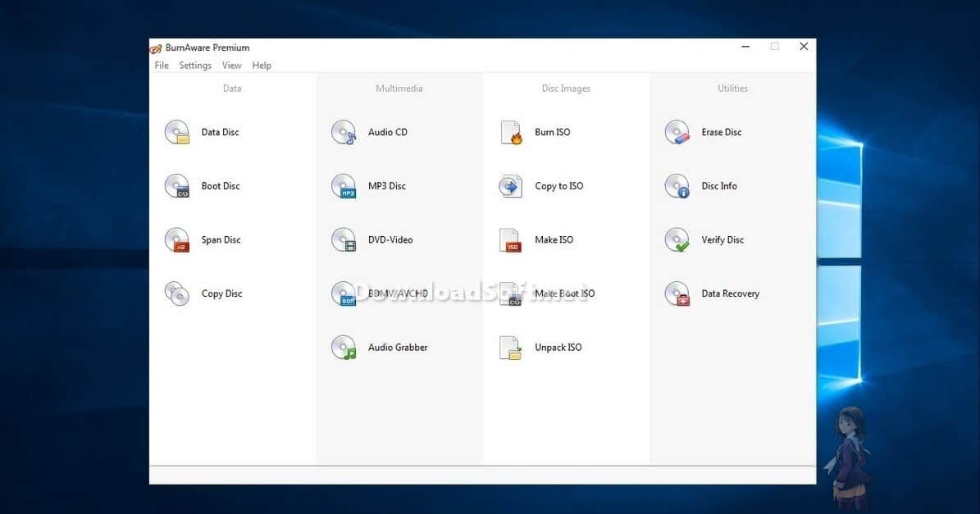Click the Audio Grabber icon

[x=344, y=348]
